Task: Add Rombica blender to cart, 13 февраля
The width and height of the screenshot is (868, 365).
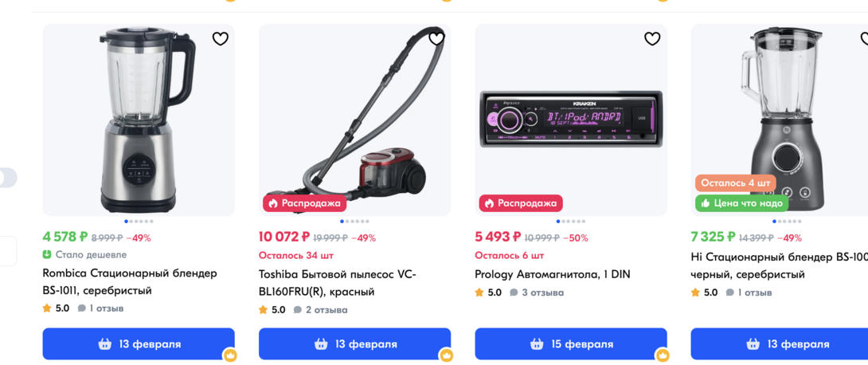Action: (139, 344)
